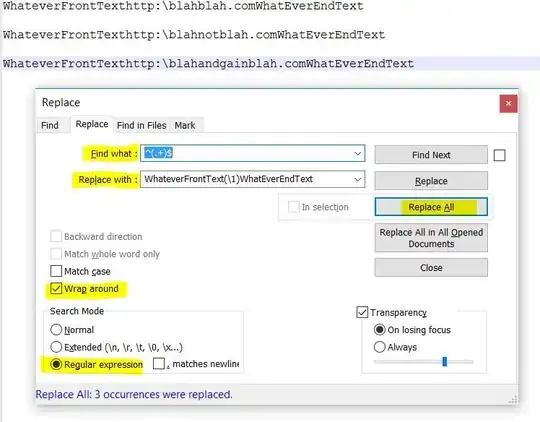
Task: Close the Replace dialog with red X
Action: (x=508, y=104)
